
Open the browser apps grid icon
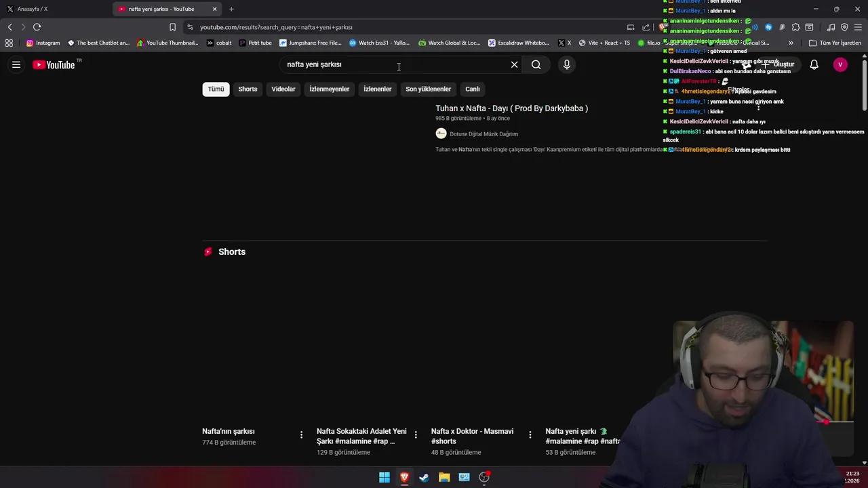(9, 43)
